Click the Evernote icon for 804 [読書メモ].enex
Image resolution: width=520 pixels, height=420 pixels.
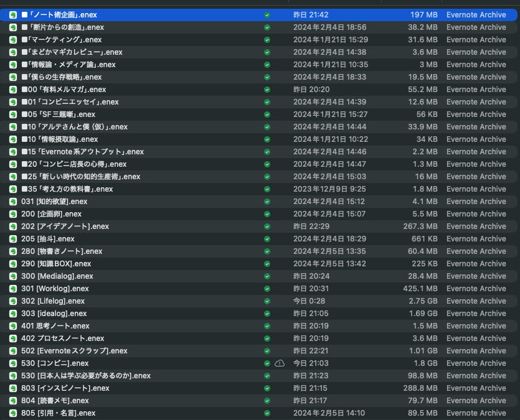[x=13, y=401]
